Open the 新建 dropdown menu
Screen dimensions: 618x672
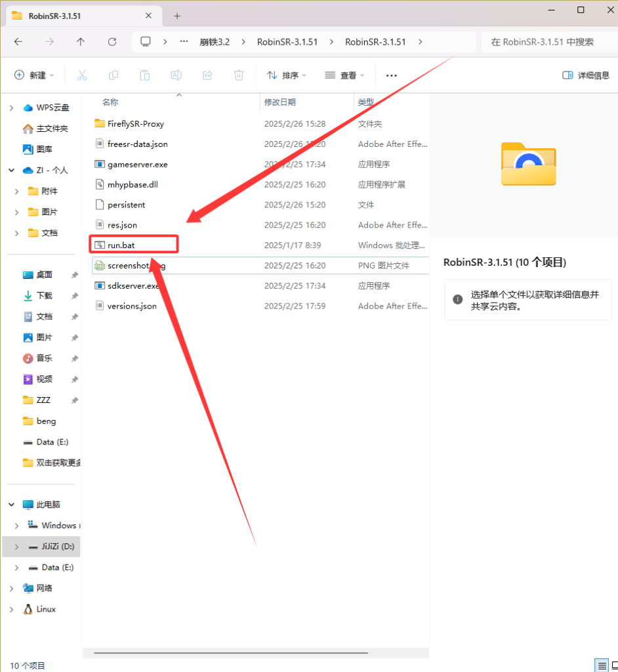34,75
